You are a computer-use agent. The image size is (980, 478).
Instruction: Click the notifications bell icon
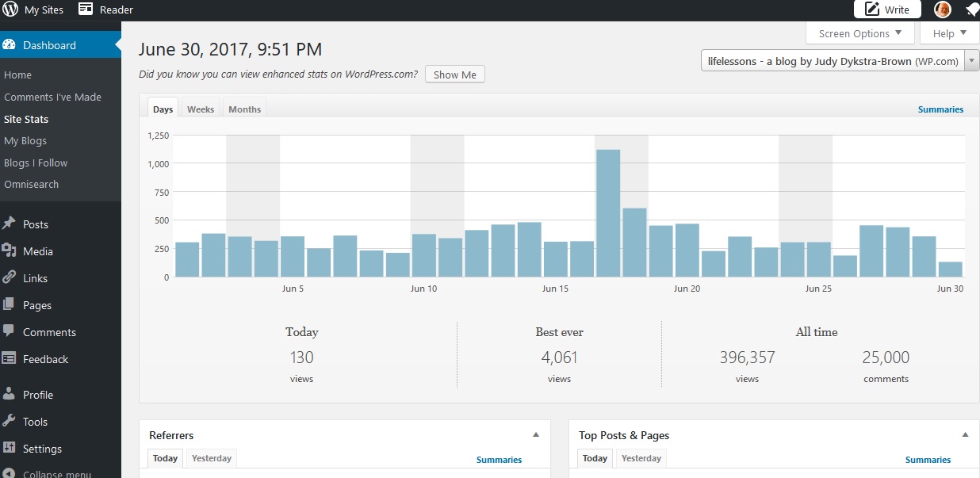[x=972, y=10]
